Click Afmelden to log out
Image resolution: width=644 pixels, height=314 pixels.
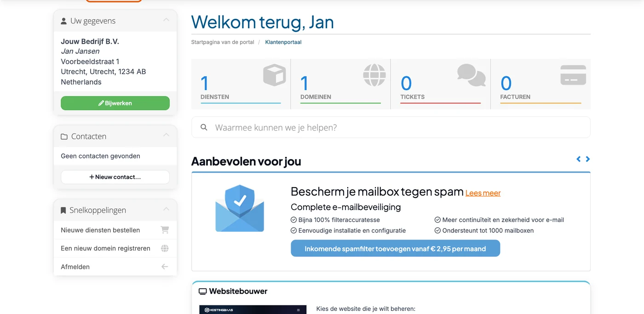pyautogui.click(x=115, y=267)
